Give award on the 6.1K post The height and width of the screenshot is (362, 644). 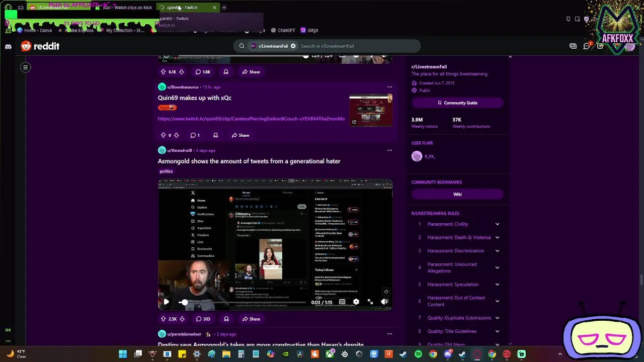coord(226,72)
